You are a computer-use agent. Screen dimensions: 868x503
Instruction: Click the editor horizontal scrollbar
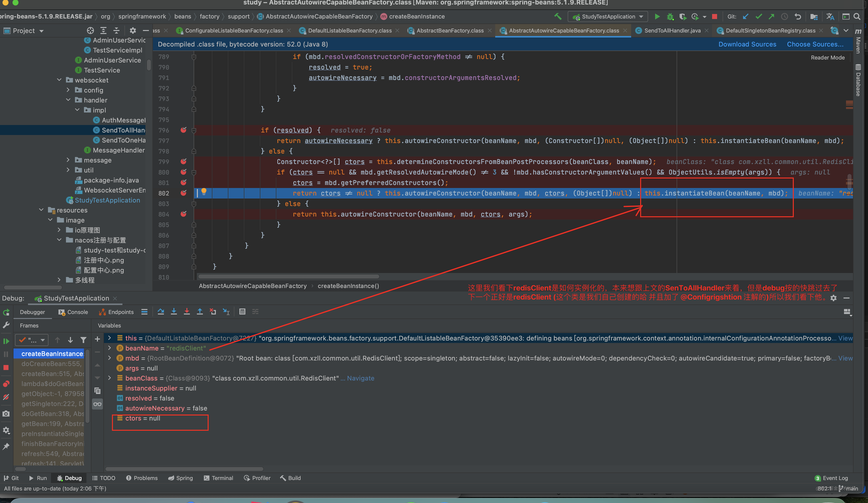pyautogui.click(x=289, y=276)
